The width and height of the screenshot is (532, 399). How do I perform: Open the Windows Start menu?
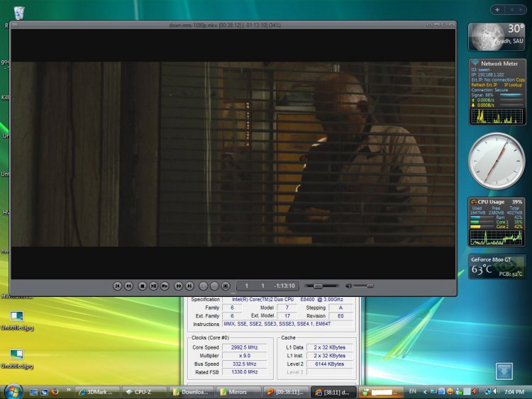(13, 392)
